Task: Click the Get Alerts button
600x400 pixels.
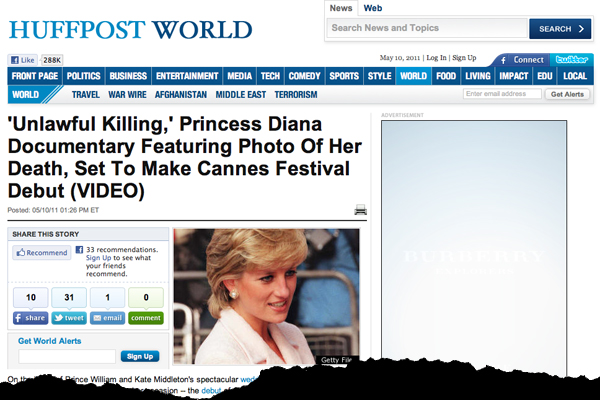Action: [x=567, y=94]
